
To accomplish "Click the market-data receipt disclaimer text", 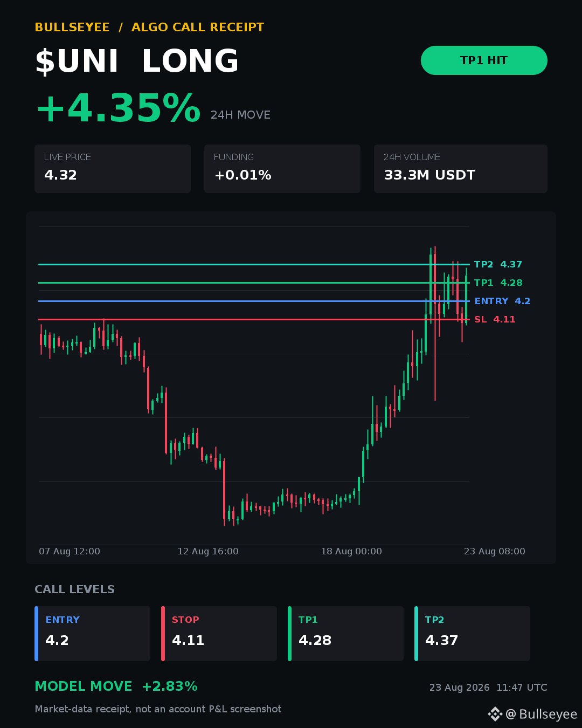I will (x=158, y=709).
